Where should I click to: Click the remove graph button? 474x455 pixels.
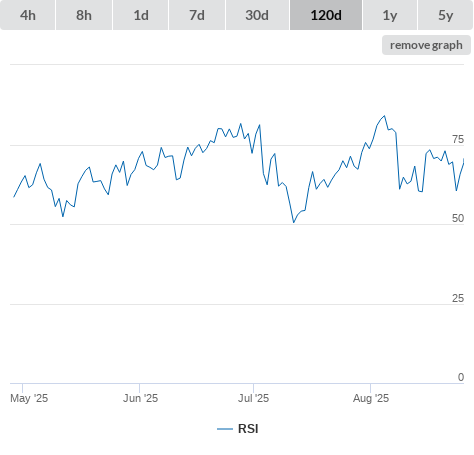coord(426,45)
